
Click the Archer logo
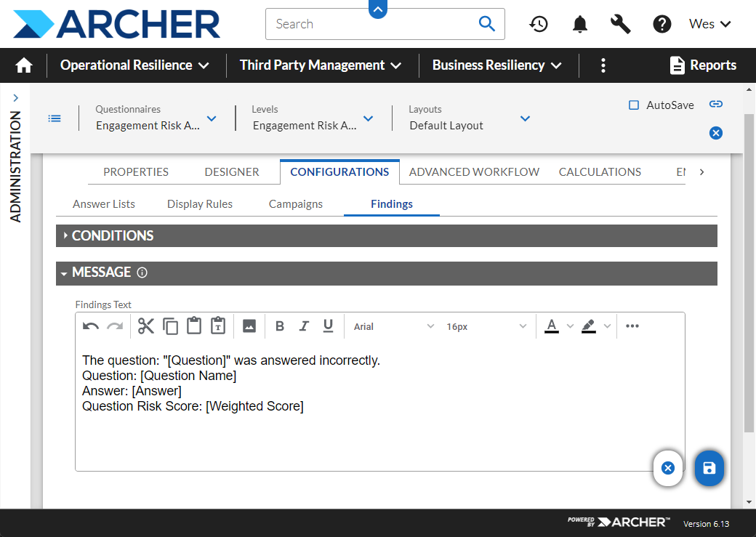click(x=116, y=24)
